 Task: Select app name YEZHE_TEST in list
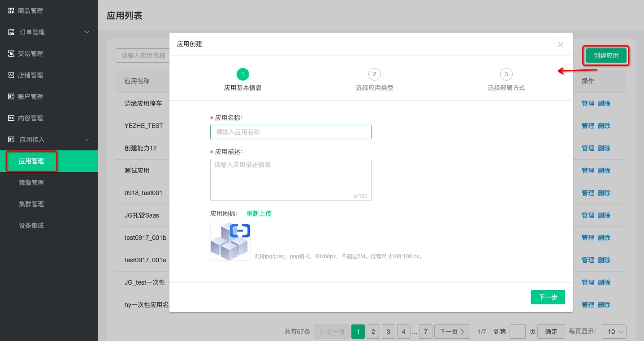pos(144,126)
